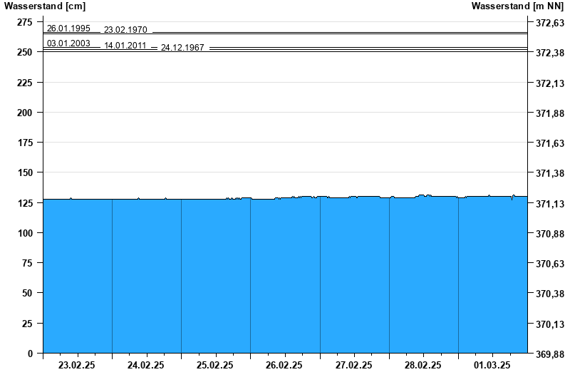Image resolution: width=570 pixels, height=392 pixels.
Task: Select the 250 tick label on left axis
Action: 25,53
